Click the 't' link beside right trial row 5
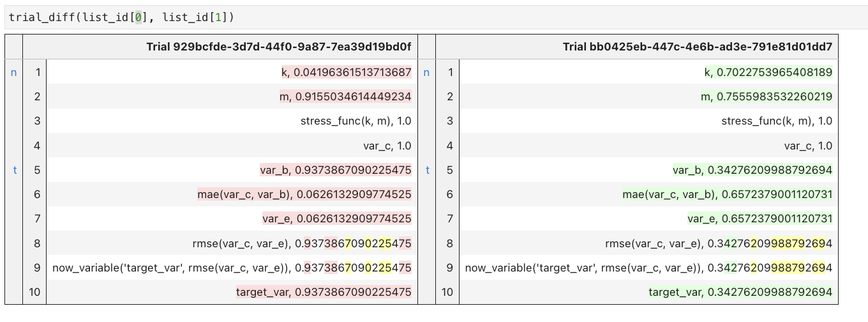The height and width of the screenshot is (322, 868). [426, 170]
